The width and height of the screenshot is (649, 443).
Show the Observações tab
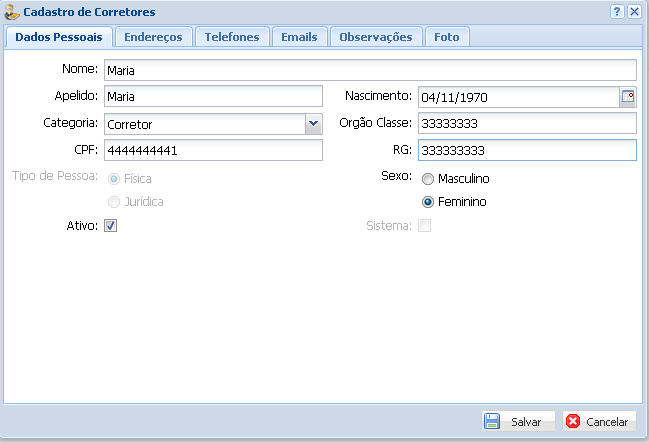pos(375,37)
